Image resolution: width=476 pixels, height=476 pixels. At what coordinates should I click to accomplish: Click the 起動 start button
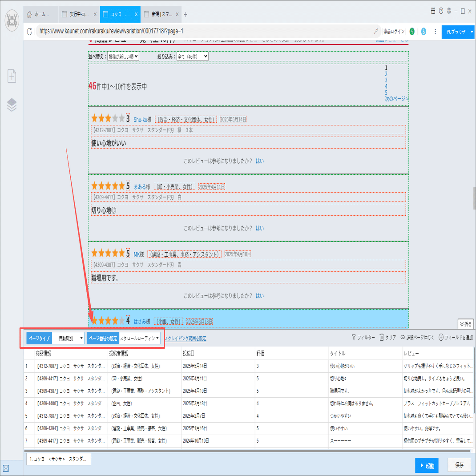click(427, 465)
